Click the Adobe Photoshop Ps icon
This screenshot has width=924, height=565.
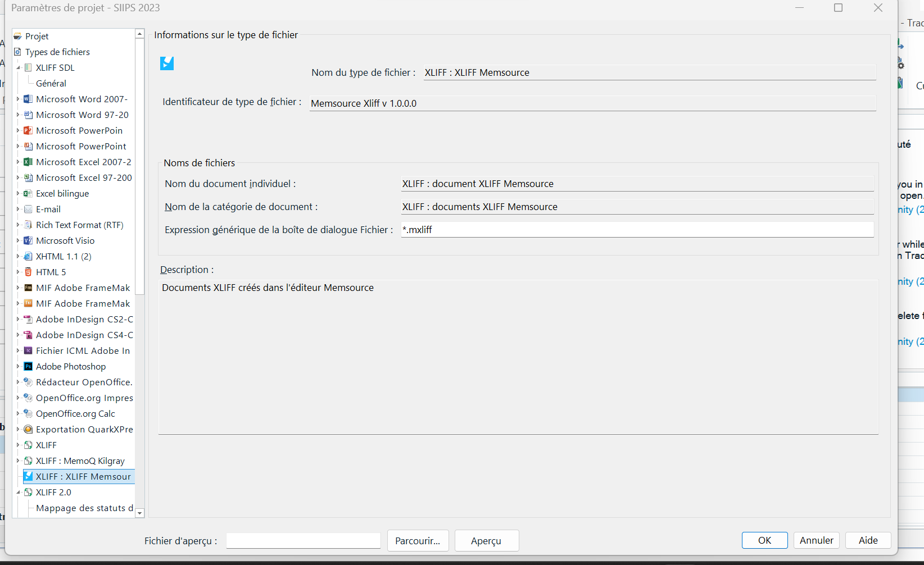coord(28,366)
